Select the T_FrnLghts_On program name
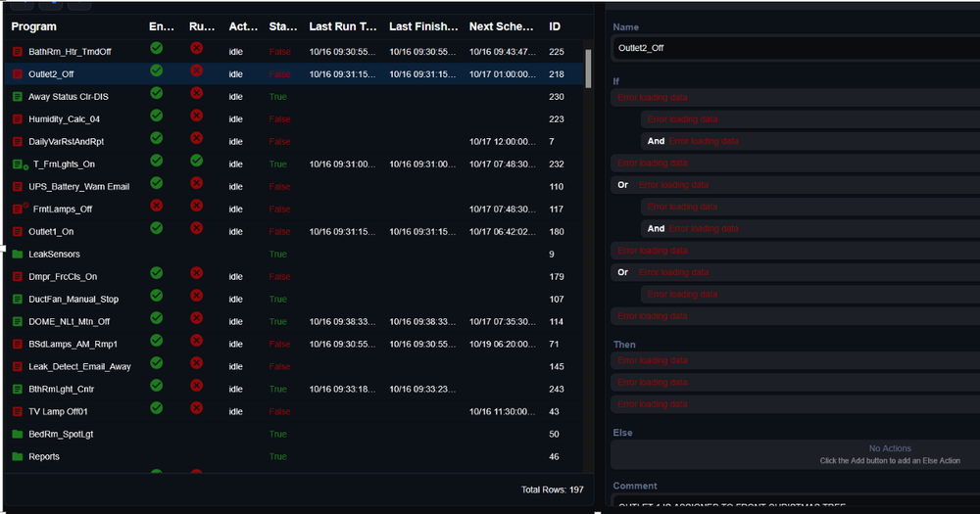The width and height of the screenshot is (980, 514). click(64, 164)
